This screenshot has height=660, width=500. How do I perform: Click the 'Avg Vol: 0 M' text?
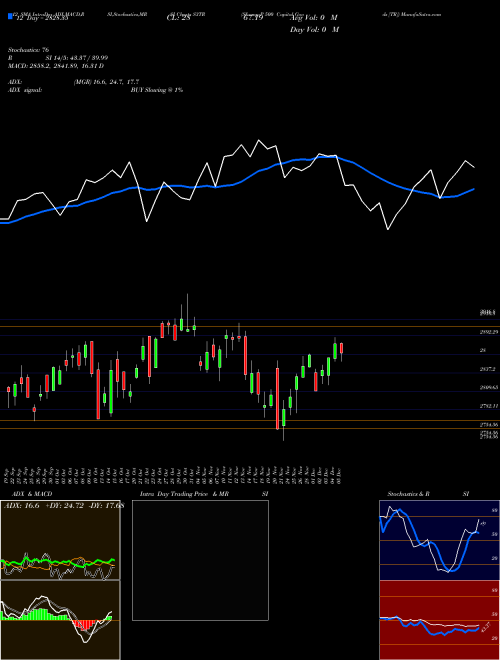(x=314, y=18)
